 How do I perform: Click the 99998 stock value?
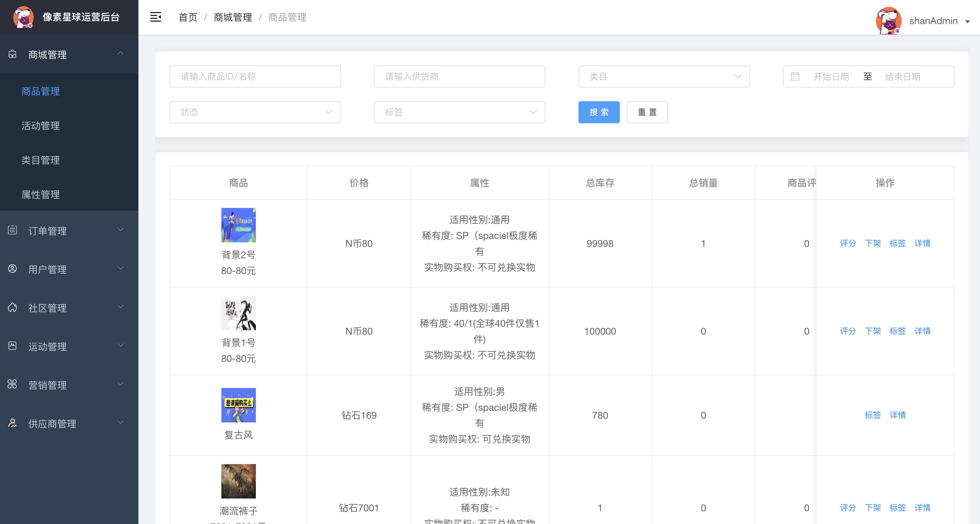pos(600,243)
